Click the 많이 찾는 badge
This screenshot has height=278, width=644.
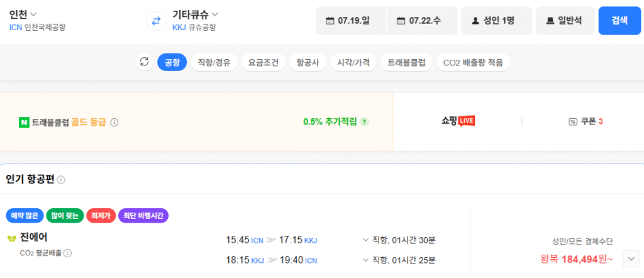coord(65,216)
